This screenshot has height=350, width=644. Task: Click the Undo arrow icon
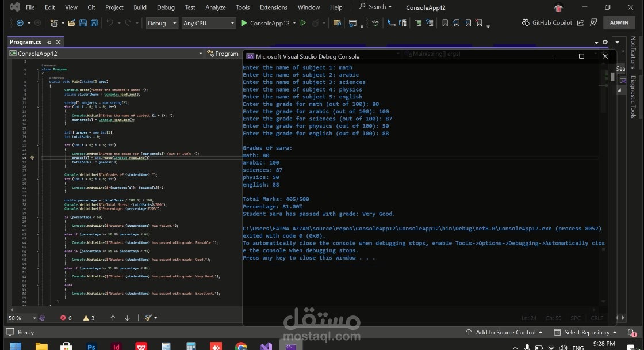(110, 23)
